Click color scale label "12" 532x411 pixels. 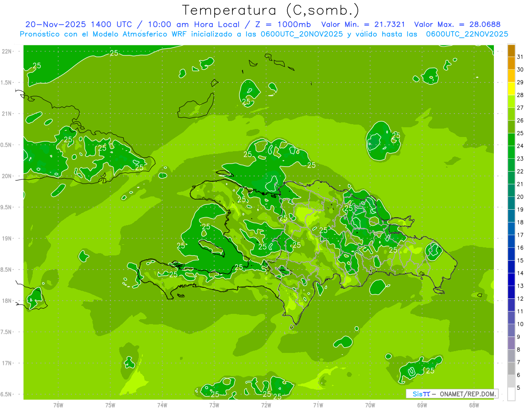click(x=520, y=299)
